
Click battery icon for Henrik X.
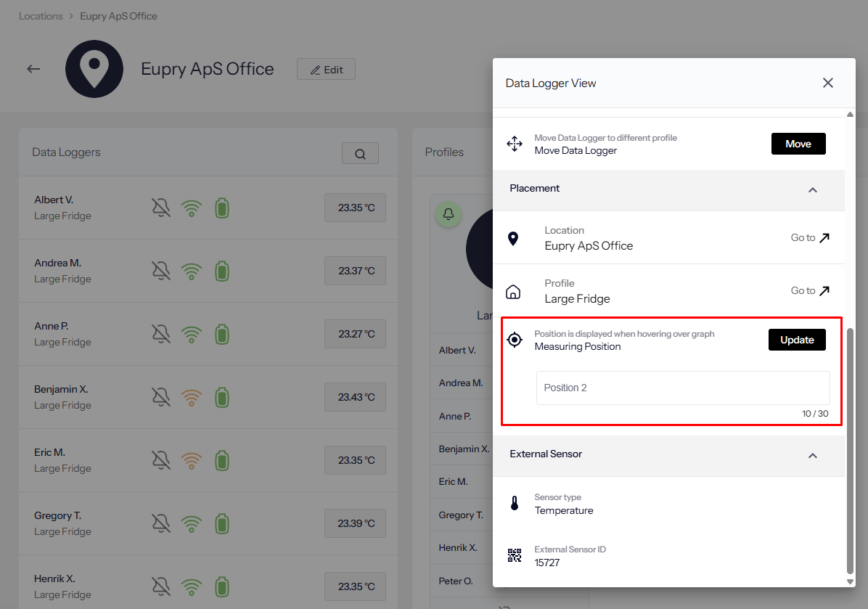[x=222, y=586]
